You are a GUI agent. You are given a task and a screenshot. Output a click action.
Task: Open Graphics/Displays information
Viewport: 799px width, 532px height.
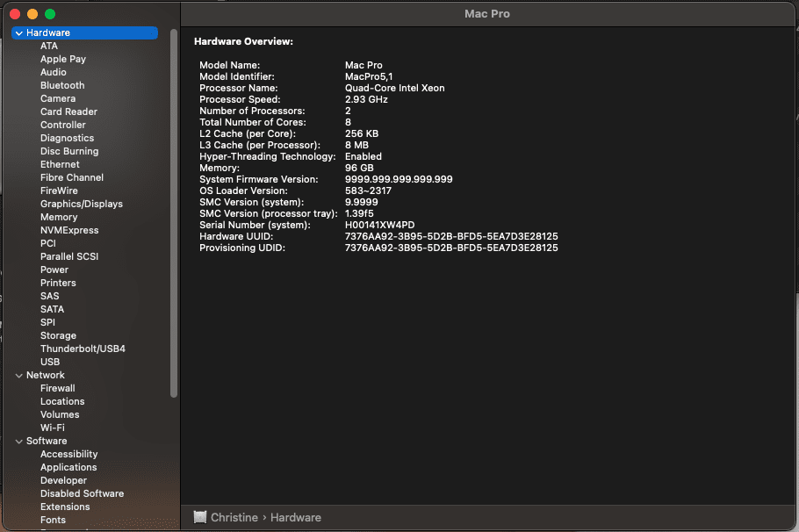82,204
